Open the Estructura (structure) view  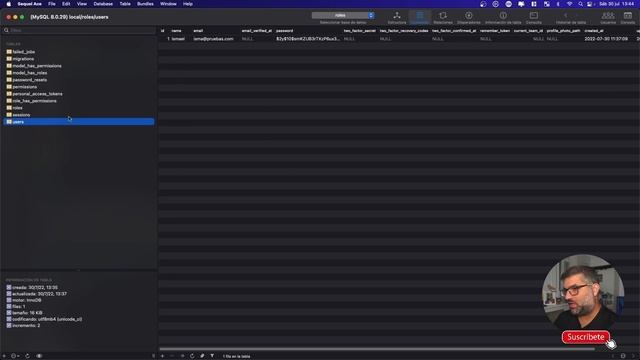pyautogui.click(x=397, y=18)
